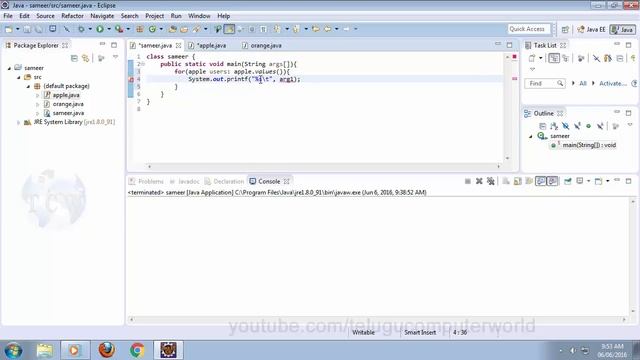Image resolution: width=640 pixels, height=360 pixels.
Task: Click Hide Fields icon in Outline
Action: [565, 126]
